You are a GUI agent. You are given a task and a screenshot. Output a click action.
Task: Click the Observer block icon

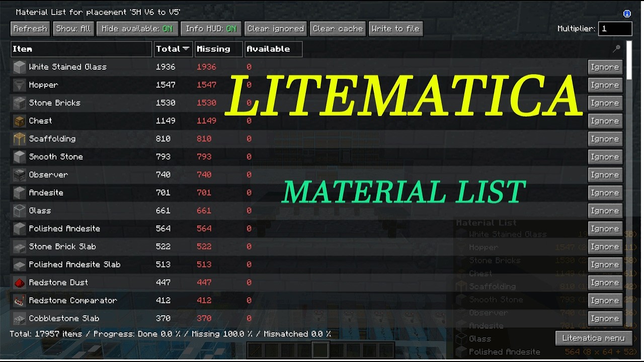(x=19, y=175)
